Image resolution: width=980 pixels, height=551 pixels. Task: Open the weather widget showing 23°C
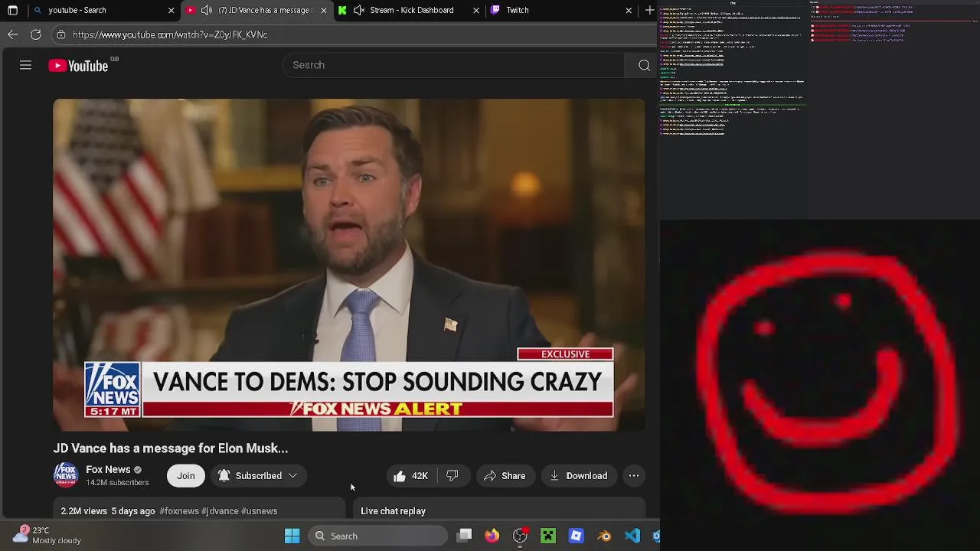(47, 535)
